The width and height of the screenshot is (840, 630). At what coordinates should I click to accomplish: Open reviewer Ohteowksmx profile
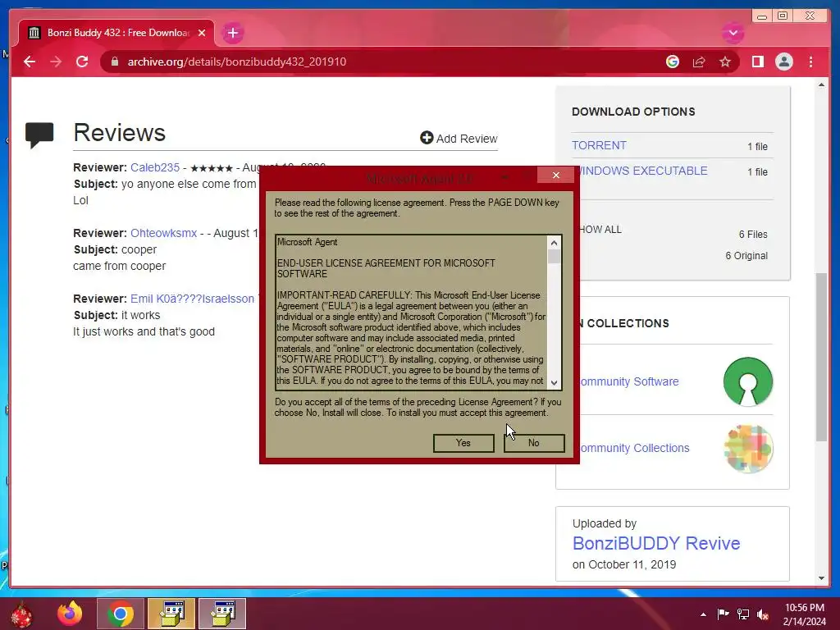click(164, 233)
